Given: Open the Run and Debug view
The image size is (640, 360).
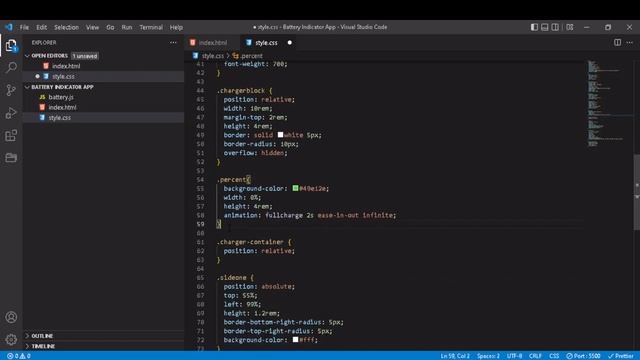Looking at the screenshot, I should (x=11, y=113).
